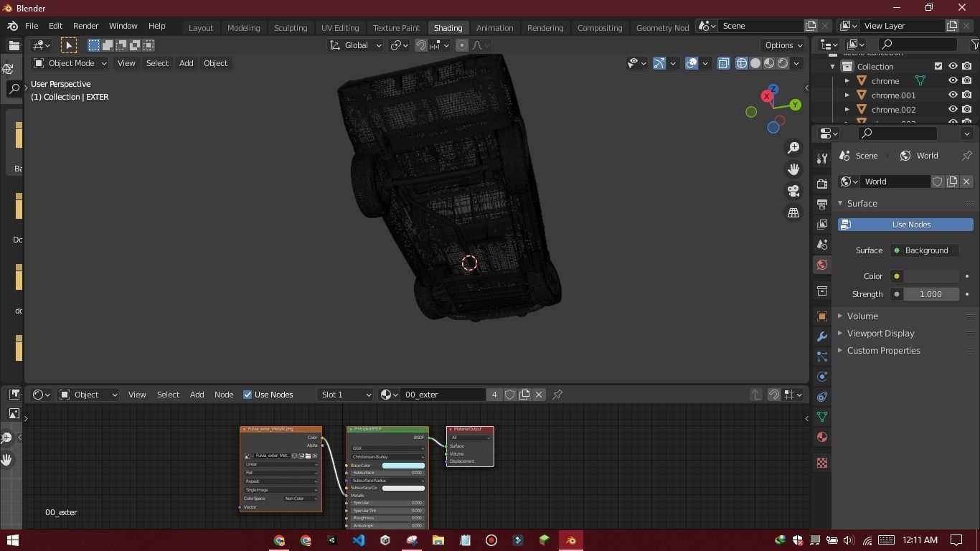Image resolution: width=980 pixels, height=551 pixels.
Task: Open the Render menu
Action: (85, 26)
